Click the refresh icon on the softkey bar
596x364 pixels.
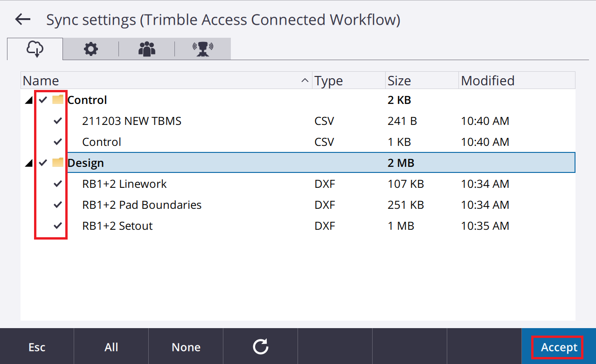click(260, 347)
